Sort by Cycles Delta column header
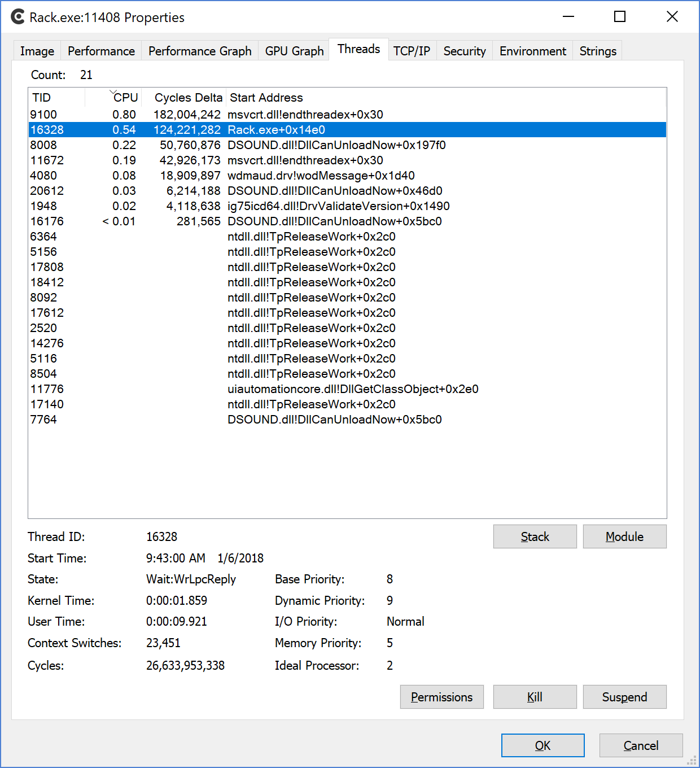Screen dimensions: 700x768 click(x=183, y=98)
